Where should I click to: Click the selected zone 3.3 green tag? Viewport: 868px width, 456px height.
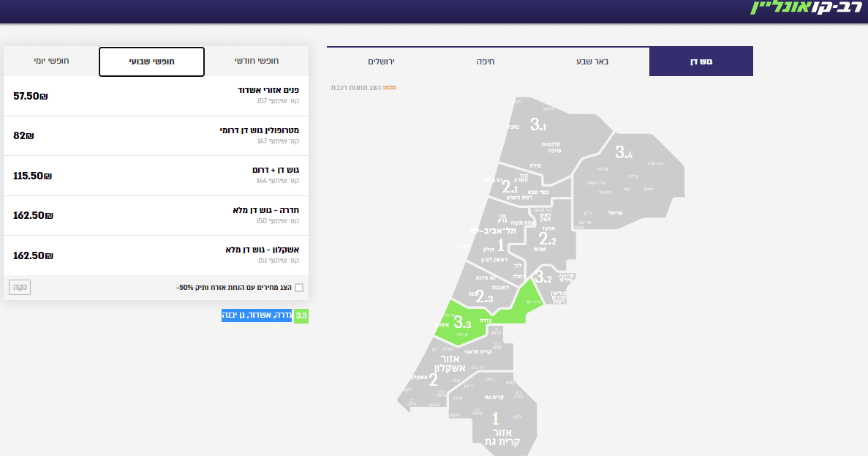coord(301,315)
